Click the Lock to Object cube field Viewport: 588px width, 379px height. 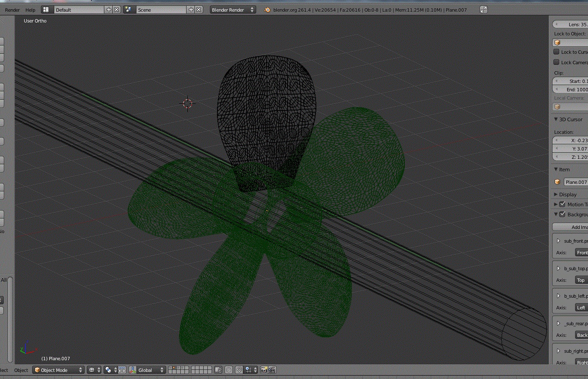[x=570, y=43]
